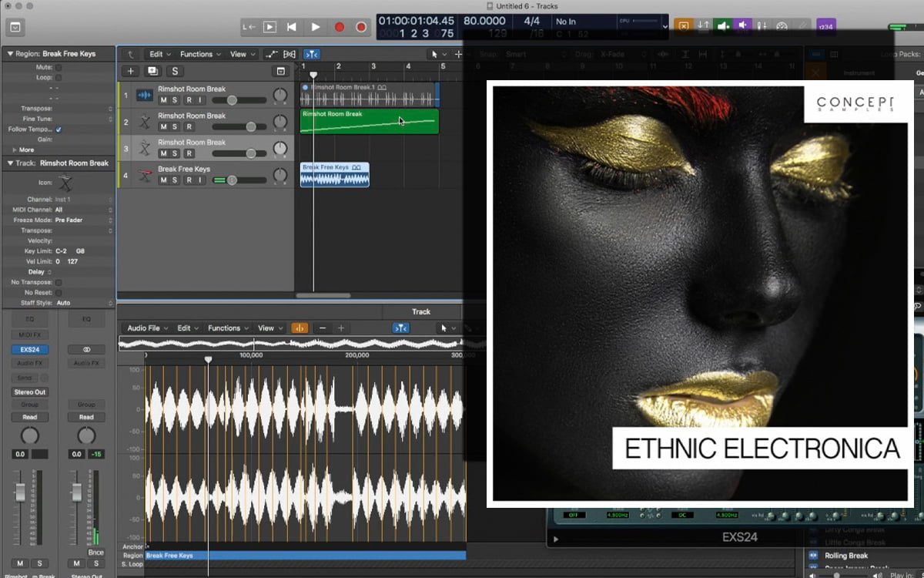Click the EXS24 instrument slot button
This screenshot has height=578, width=924.
29,349
